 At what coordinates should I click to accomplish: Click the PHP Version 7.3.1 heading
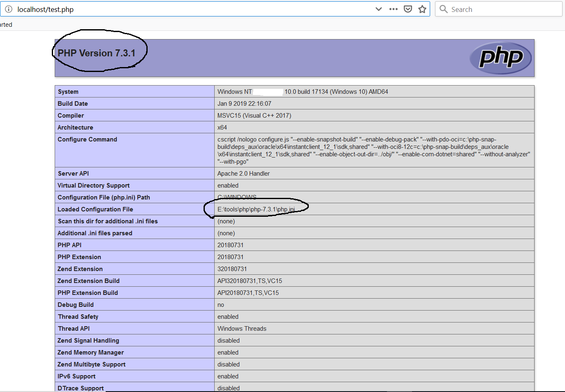96,53
